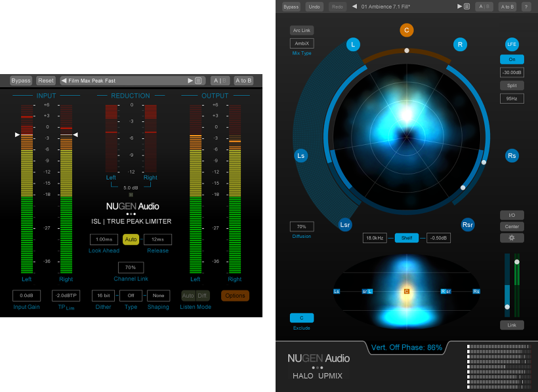538x392 pixels.
Task: Click the right green level fader handle
Action: pos(517,262)
